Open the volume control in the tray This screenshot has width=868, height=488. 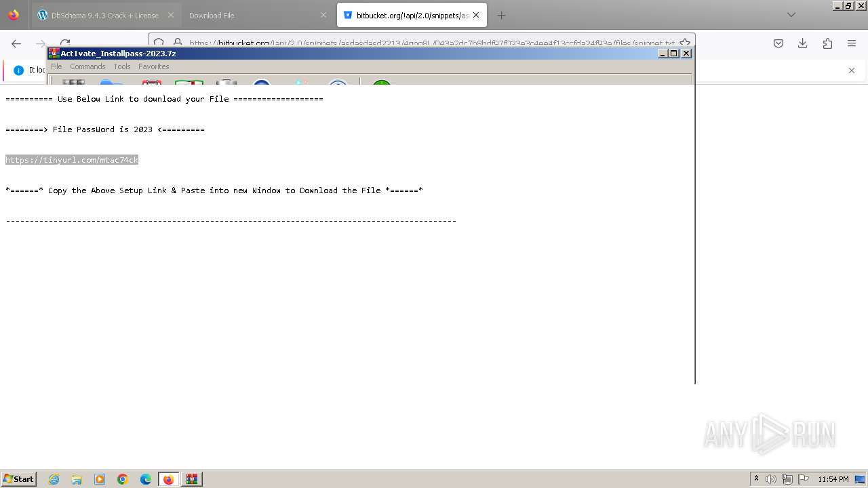771,479
